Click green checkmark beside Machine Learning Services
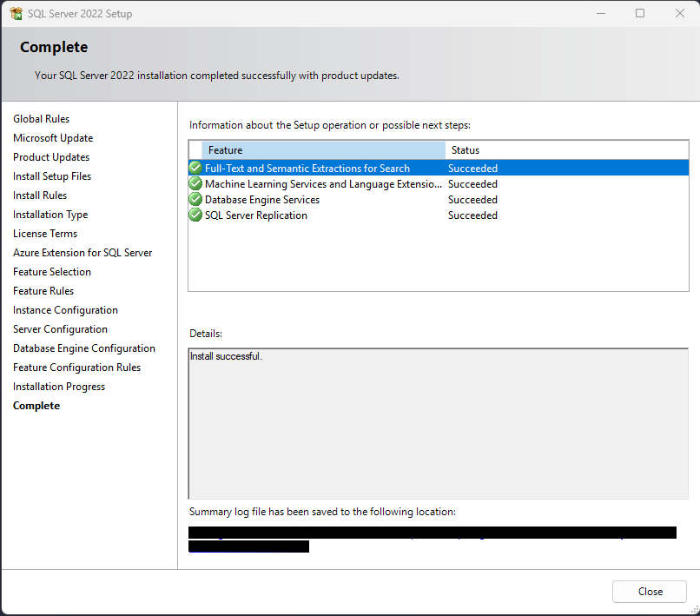Viewport: 700px width, 616px height. [x=195, y=184]
